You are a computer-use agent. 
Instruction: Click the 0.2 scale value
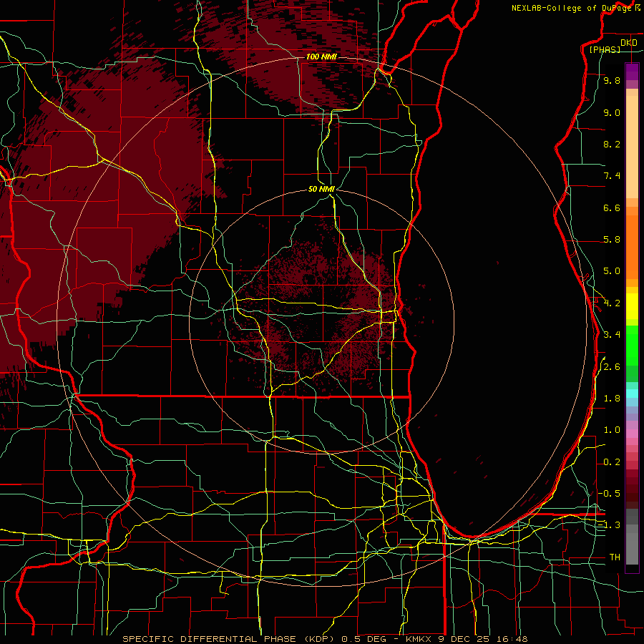(x=612, y=462)
